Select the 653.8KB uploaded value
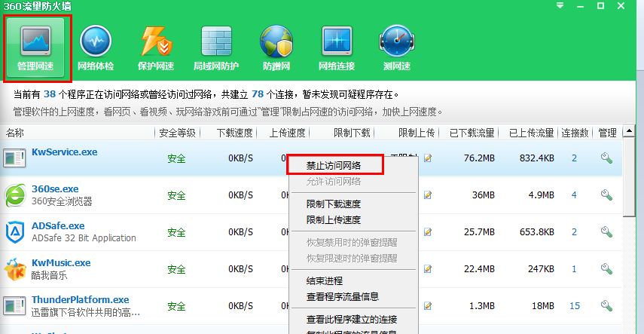Viewport: 644px width, 334px height. click(537, 232)
